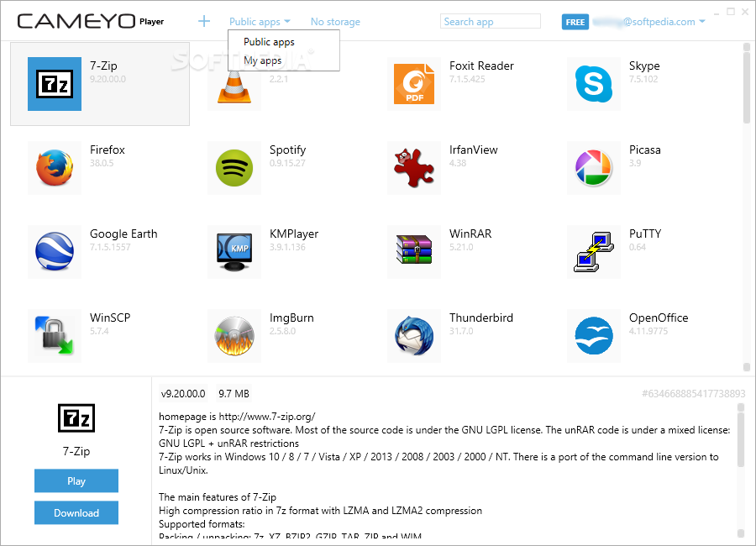The width and height of the screenshot is (756, 546).
Task: Click the IrfanView version 4.38 text
Action: (458, 163)
